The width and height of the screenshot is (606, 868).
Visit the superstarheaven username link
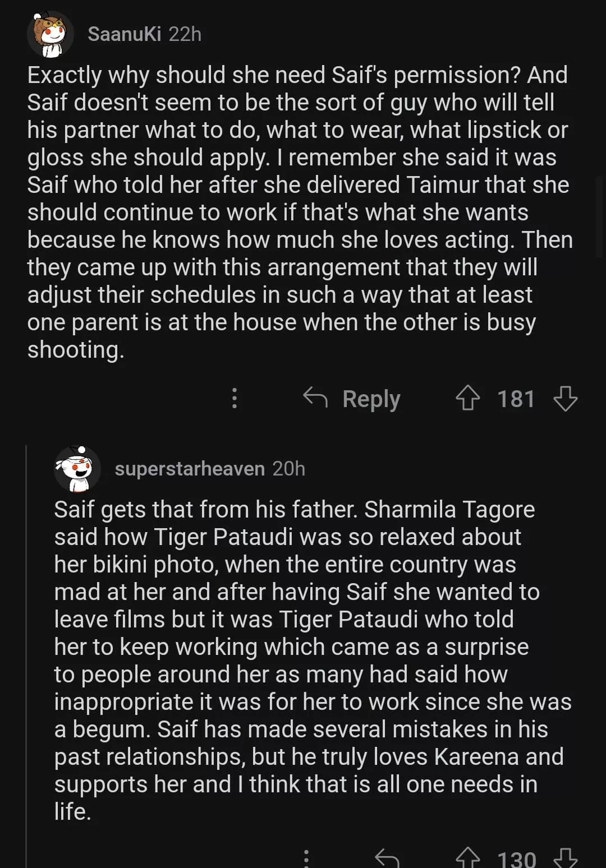pyautogui.click(x=190, y=469)
